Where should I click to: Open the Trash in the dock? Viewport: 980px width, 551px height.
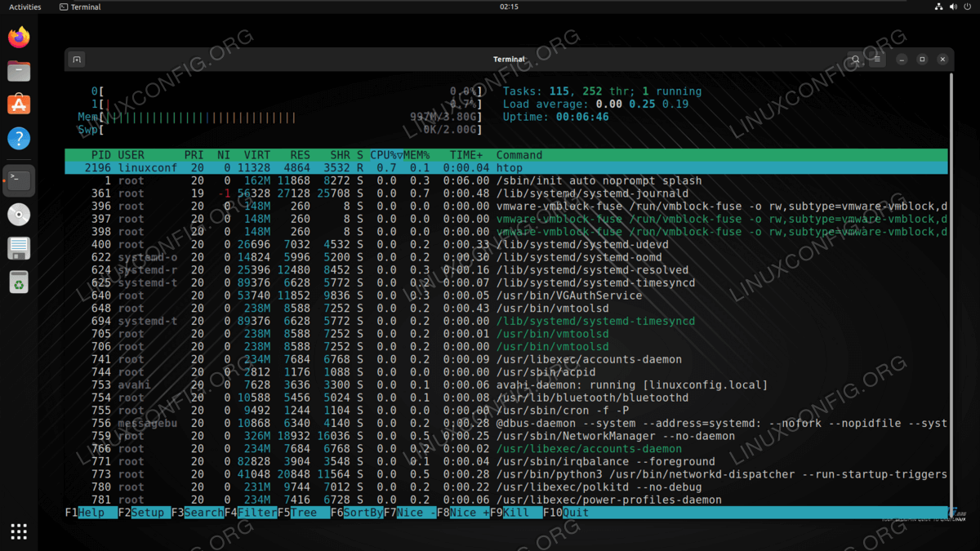coord(19,282)
